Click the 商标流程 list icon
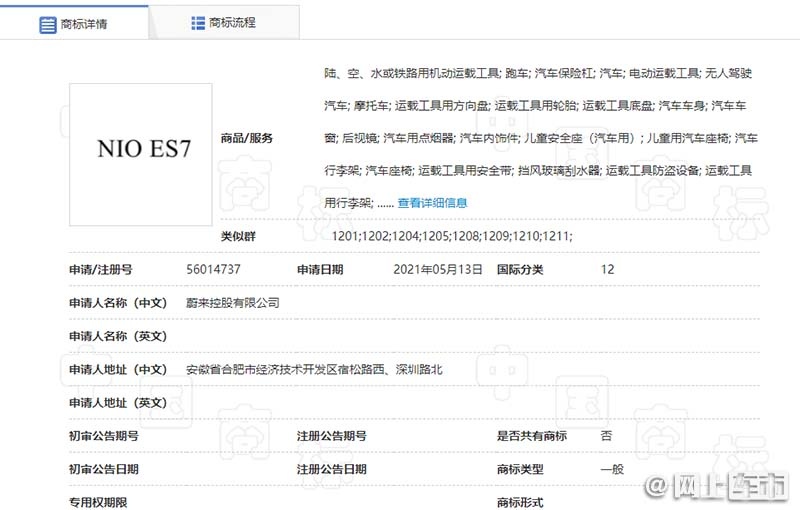Image resolution: width=800 pixels, height=510 pixels. click(x=198, y=23)
